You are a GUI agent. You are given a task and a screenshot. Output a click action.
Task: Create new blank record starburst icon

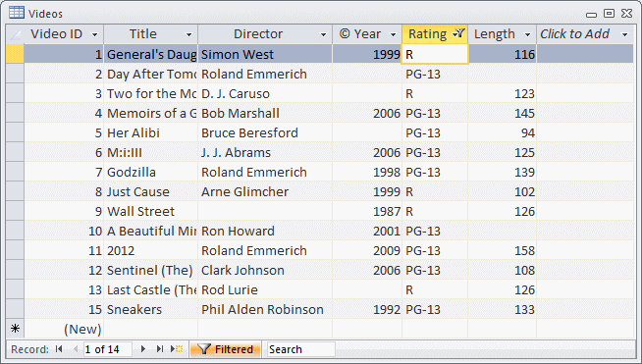click(x=177, y=349)
